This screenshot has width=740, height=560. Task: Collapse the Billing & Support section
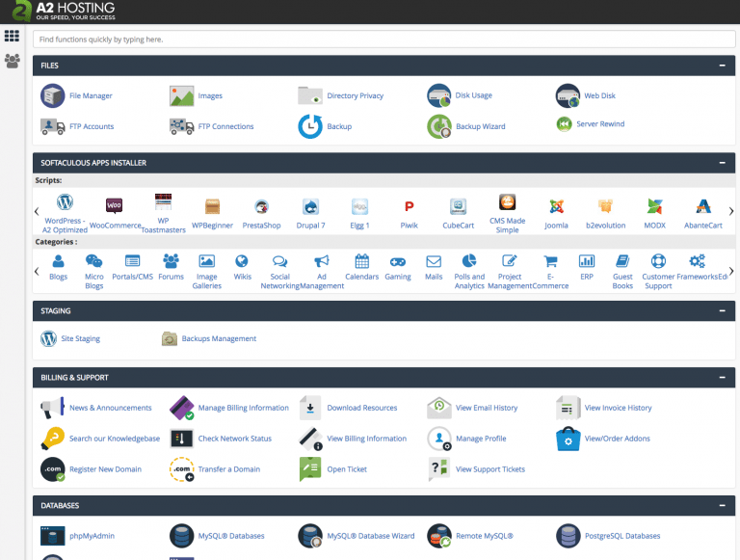click(722, 377)
